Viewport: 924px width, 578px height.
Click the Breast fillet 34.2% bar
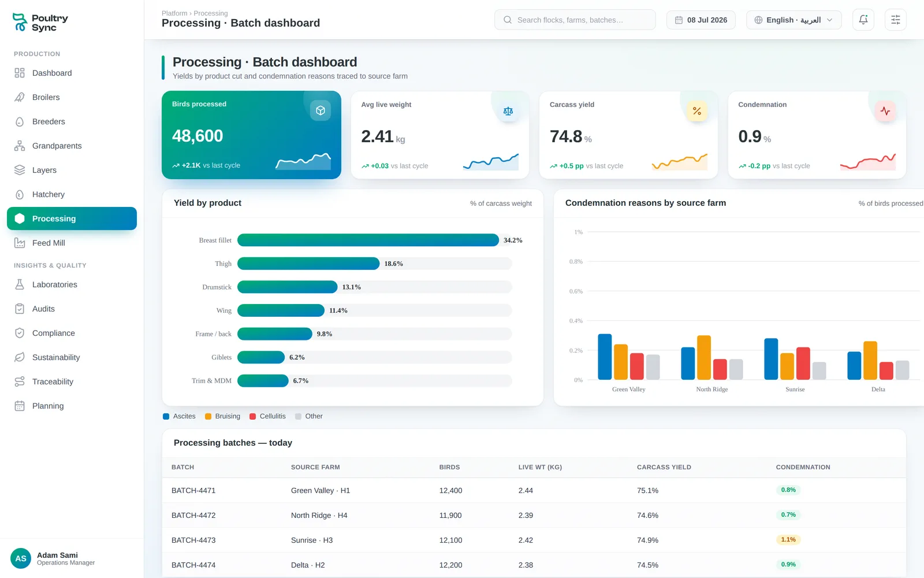pyautogui.click(x=368, y=240)
